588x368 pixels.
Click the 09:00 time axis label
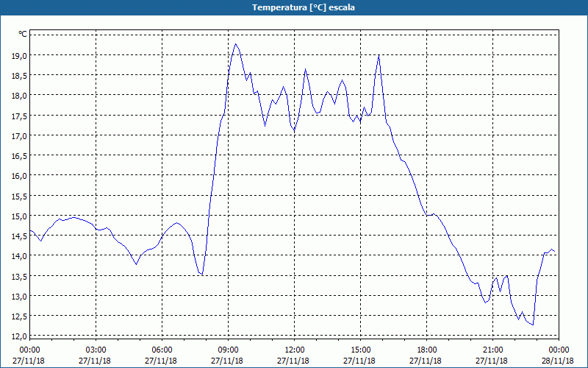coord(229,350)
